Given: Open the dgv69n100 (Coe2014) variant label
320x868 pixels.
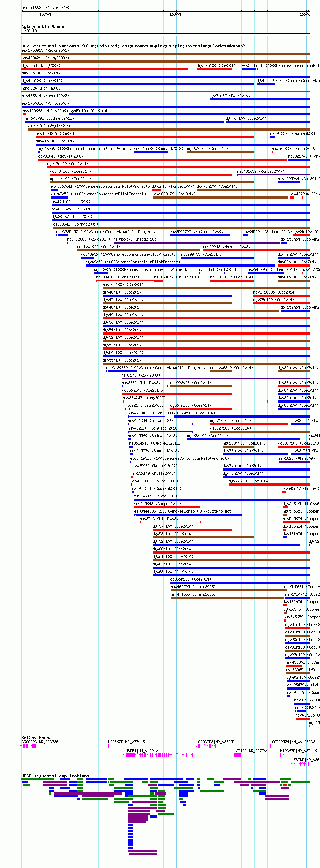Looking at the screenshot, I should [217, 65].
